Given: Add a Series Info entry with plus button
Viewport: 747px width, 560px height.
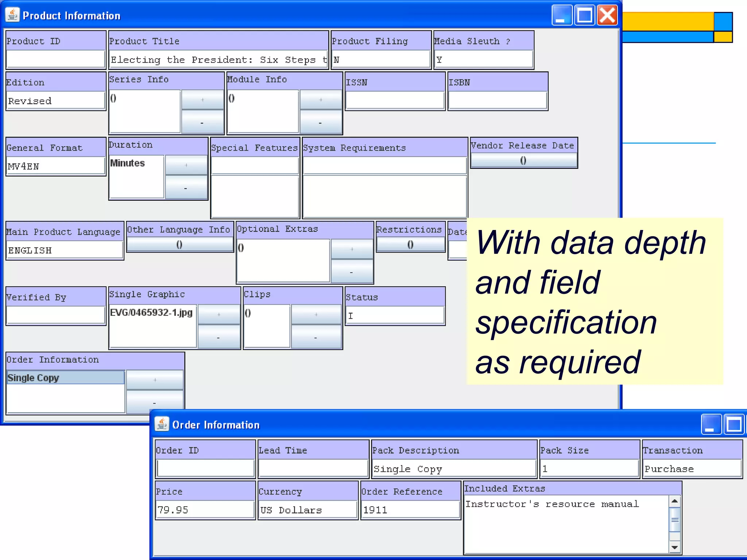Looking at the screenshot, I should click(202, 100).
